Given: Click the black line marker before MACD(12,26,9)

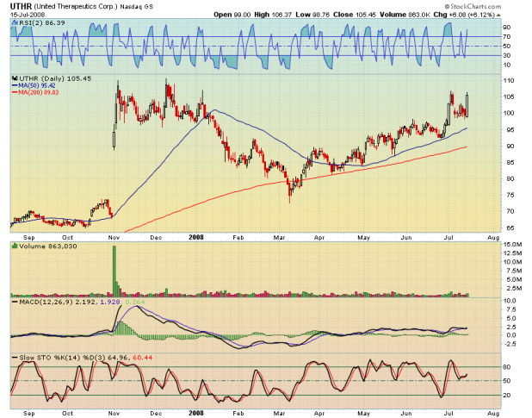Looking at the screenshot, I should 15,302.
